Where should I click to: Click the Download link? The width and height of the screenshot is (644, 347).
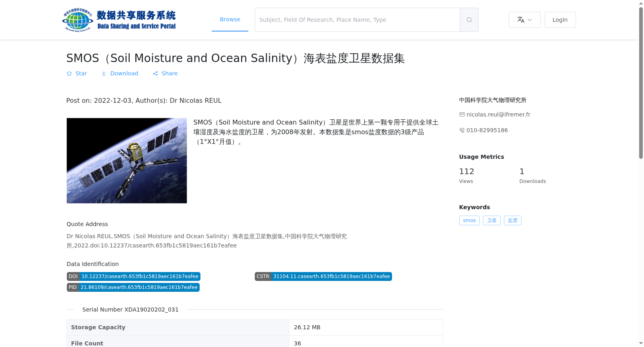(x=120, y=73)
